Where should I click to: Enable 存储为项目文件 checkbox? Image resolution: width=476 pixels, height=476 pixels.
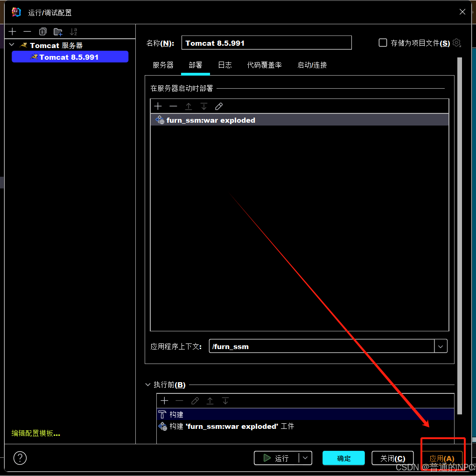(x=383, y=42)
